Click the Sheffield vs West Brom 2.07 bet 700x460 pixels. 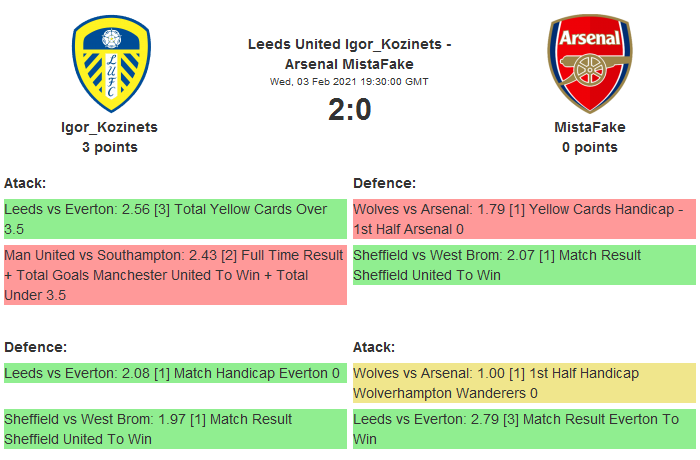coord(524,265)
